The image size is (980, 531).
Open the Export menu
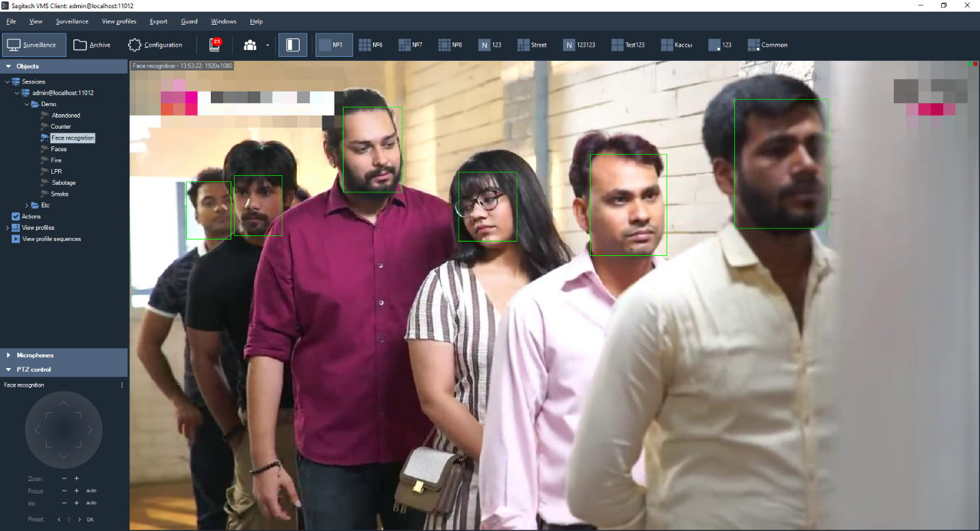[158, 21]
